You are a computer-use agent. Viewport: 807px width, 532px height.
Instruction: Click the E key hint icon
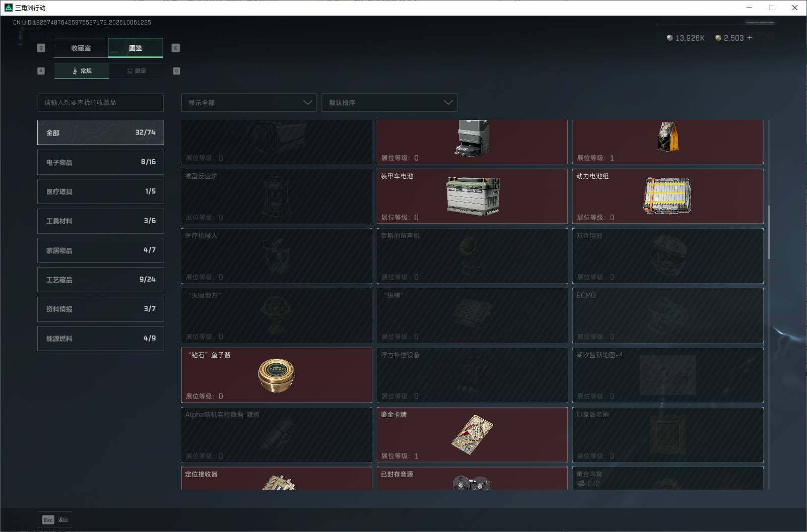[176, 48]
